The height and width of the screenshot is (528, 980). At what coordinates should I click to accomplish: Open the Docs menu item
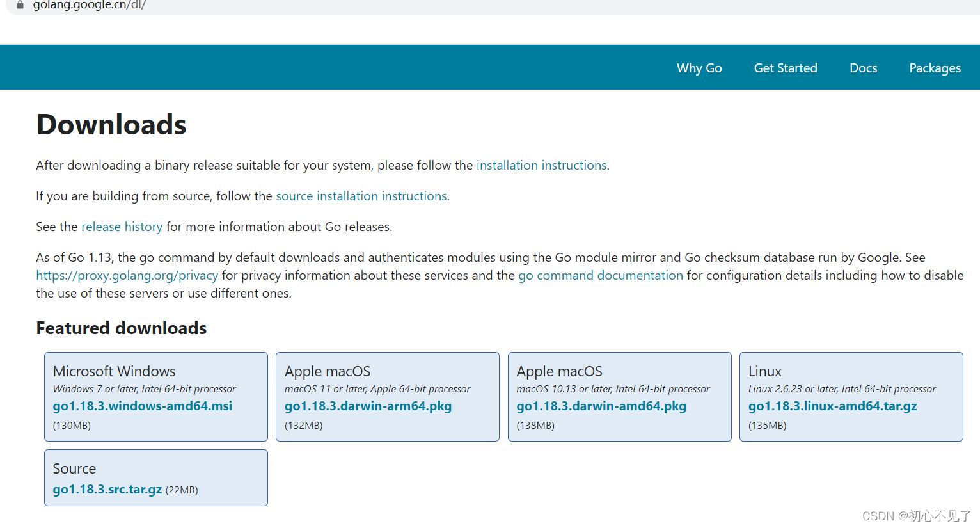(x=863, y=68)
